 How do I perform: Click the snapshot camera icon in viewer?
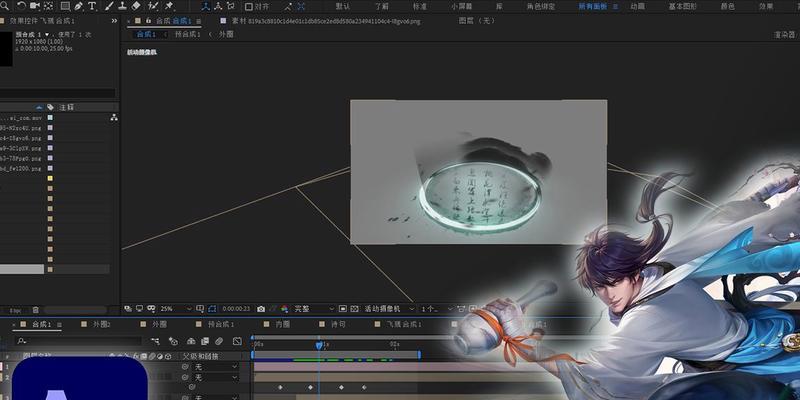261,309
